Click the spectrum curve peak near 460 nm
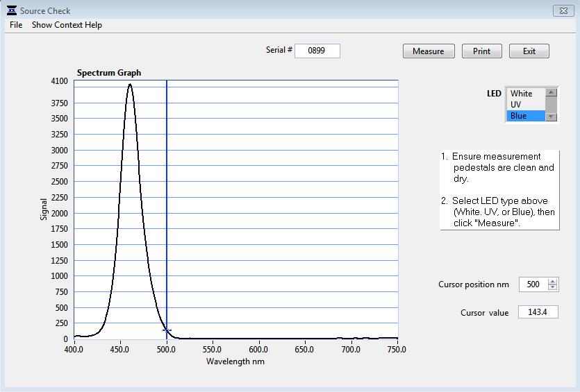This screenshot has width=580, height=392. (130, 85)
